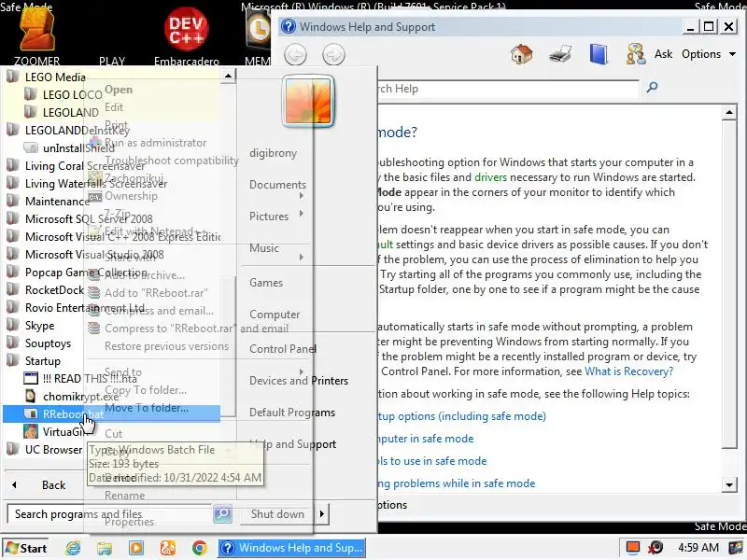Open Windows Media Player taskbar icon
747x560 pixels.
click(x=136, y=548)
